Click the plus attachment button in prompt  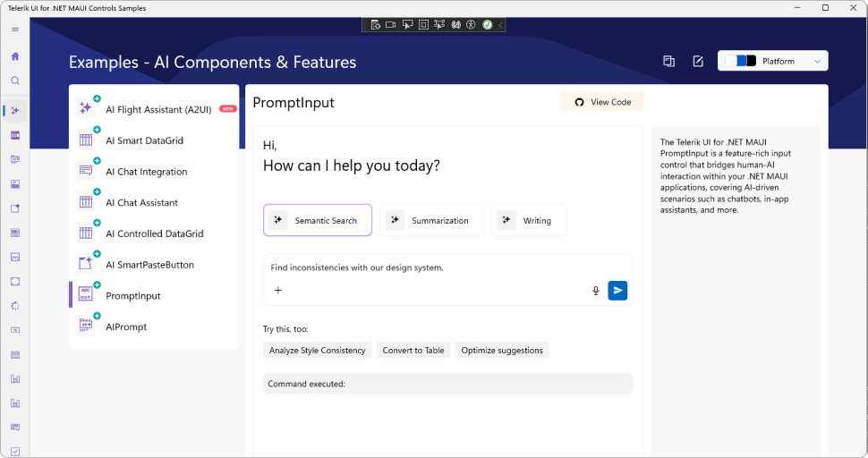tap(278, 290)
